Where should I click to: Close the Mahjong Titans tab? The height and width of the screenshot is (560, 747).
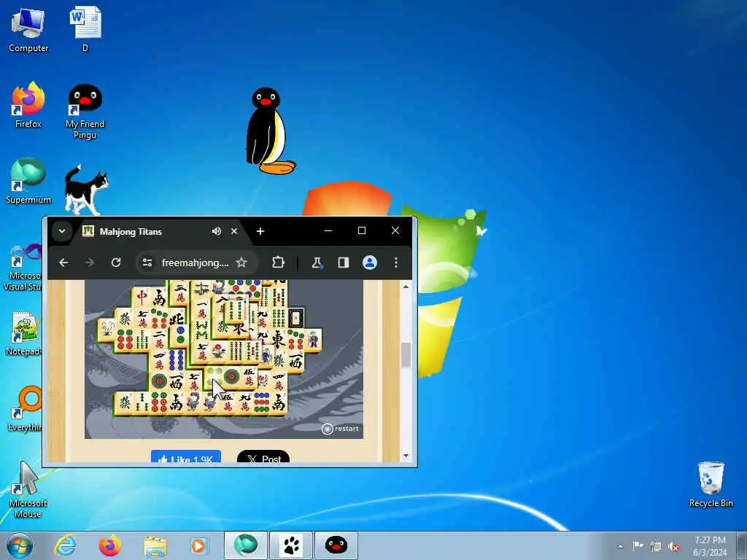(234, 231)
